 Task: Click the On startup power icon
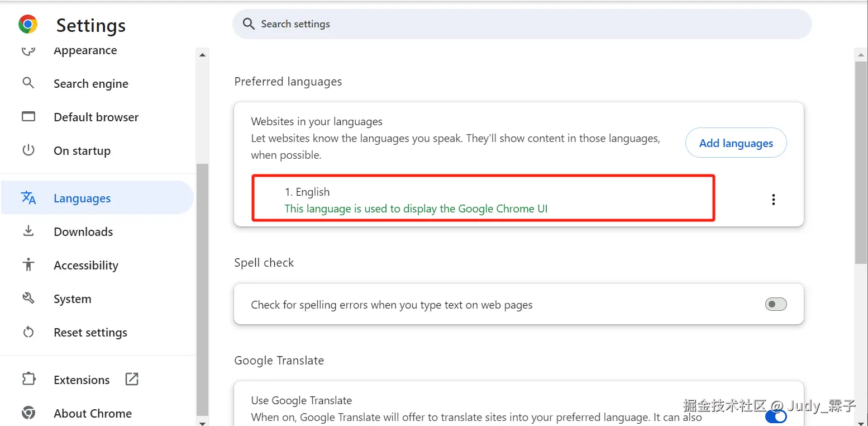28,150
